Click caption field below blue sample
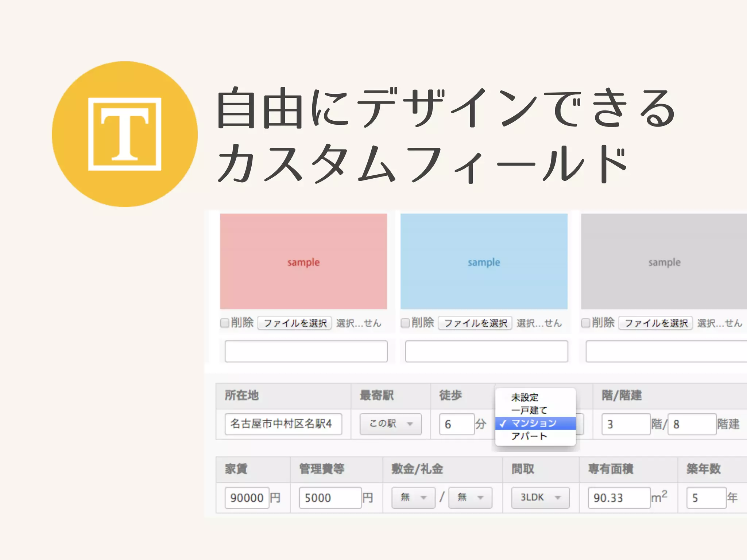The image size is (747, 560). (487, 351)
